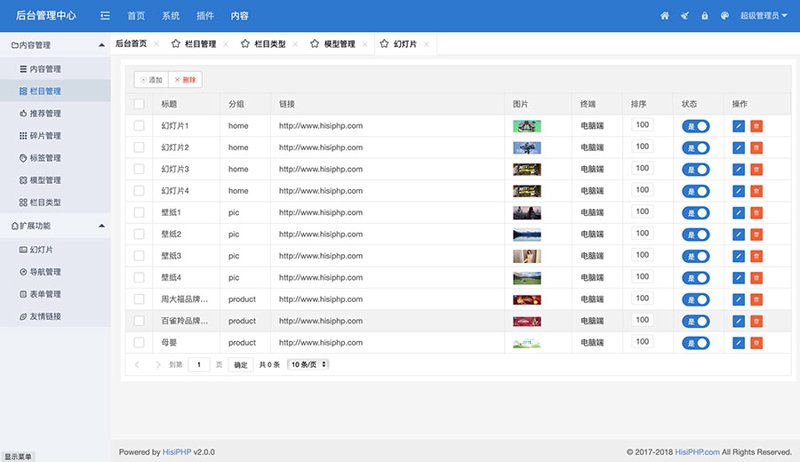Edit the 壁纸4 row

click(738, 278)
